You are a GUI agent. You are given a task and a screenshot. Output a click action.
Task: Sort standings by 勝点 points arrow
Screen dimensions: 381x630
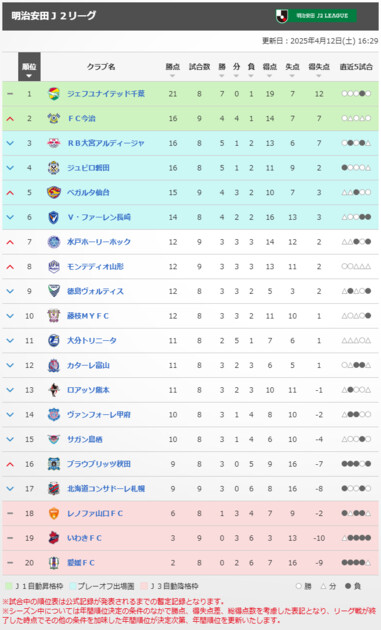coord(172,76)
